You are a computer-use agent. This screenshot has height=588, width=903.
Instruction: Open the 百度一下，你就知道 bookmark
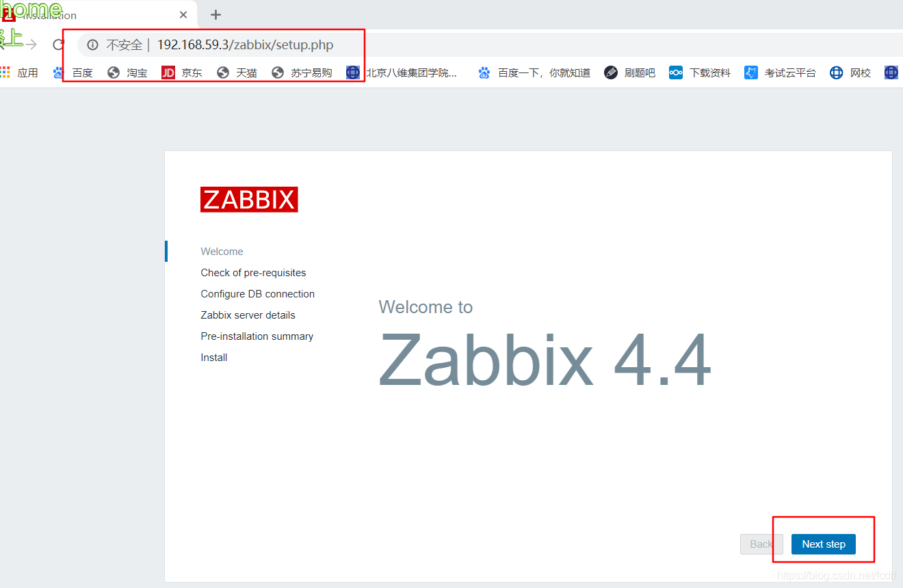(x=534, y=72)
